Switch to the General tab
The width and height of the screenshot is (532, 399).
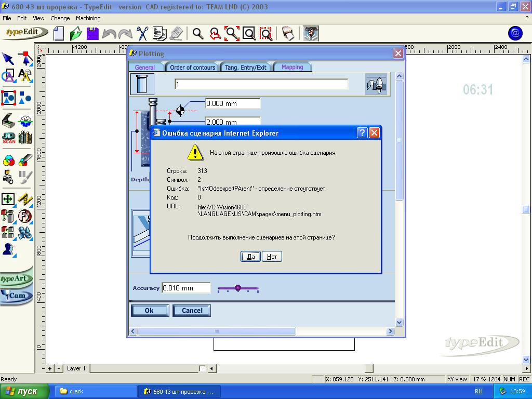pyautogui.click(x=145, y=67)
